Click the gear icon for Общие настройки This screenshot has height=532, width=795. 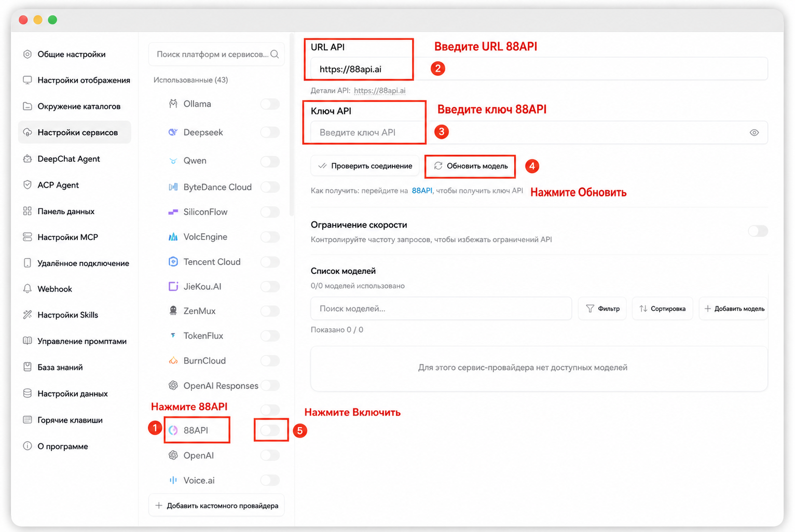click(28, 54)
